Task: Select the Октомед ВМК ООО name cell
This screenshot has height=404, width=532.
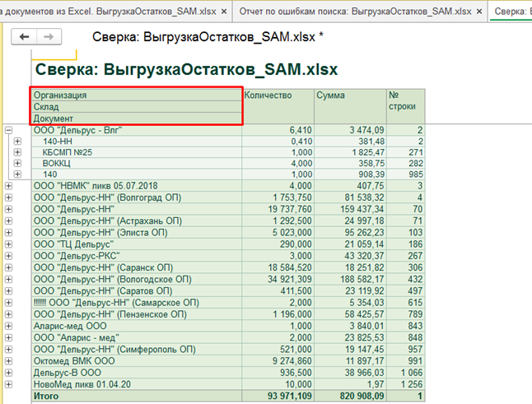Action: click(137, 361)
